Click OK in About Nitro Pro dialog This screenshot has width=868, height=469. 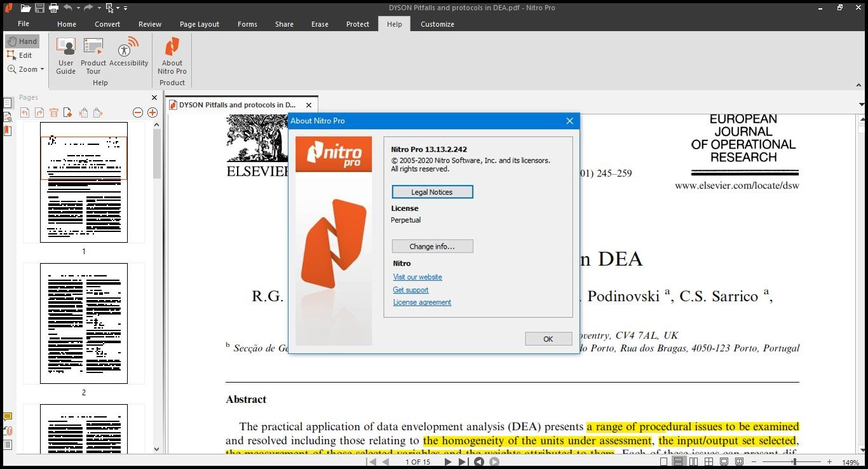pyautogui.click(x=548, y=339)
